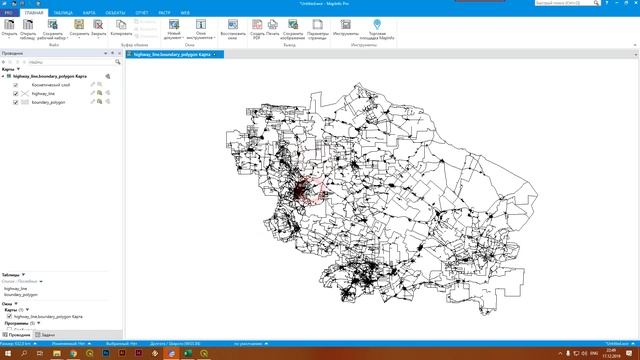Screen dimensions: 640x360
Task: Open the Список table view dropdown
Action: pos(41,281)
